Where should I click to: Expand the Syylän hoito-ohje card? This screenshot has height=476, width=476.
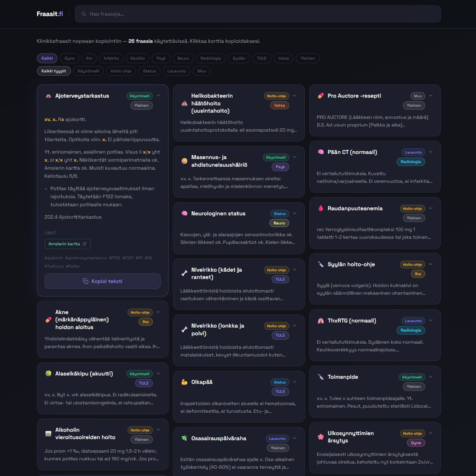(431, 264)
